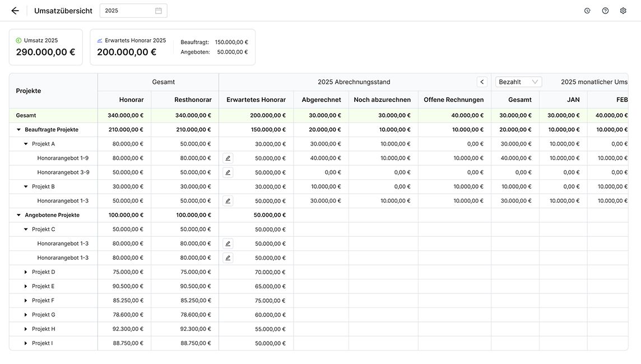The image size is (641, 364).
Task: Click the back arrow next to Umsatzübersicht
Action: (15, 11)
